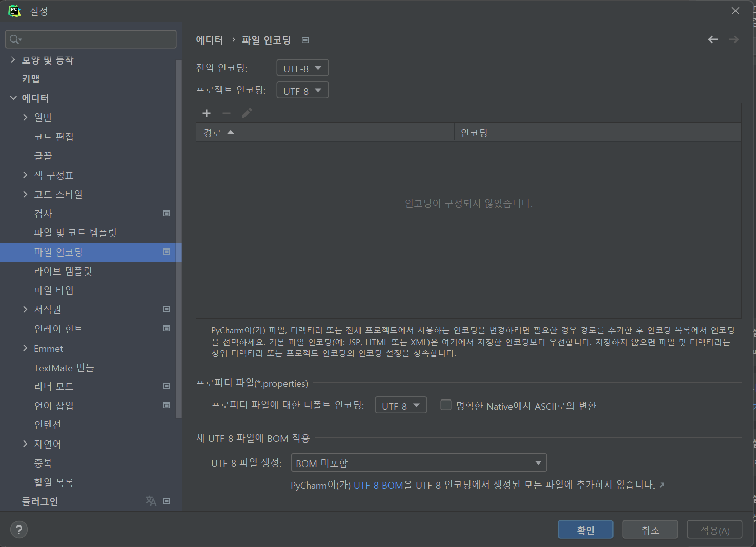This screenshot has height=547, width=756.
Task: Click the project icon on the 리더 모드 row
Action: tap(166, 386)
